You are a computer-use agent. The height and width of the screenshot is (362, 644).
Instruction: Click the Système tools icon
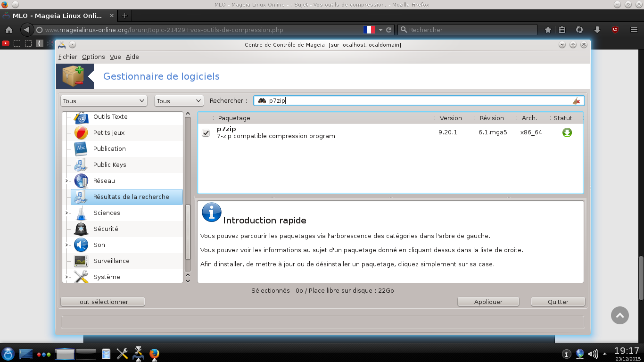(81, 276)
